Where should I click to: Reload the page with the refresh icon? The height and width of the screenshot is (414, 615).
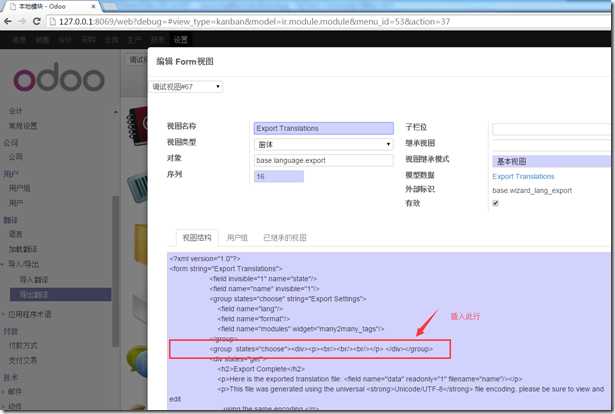(x=36, y=21)
